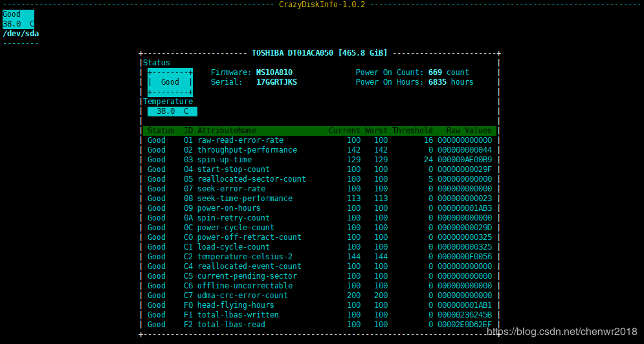Select the reallocated-event-count attribute row
Viewport: 644px width, 344px height.
click(x=320, y=266)
